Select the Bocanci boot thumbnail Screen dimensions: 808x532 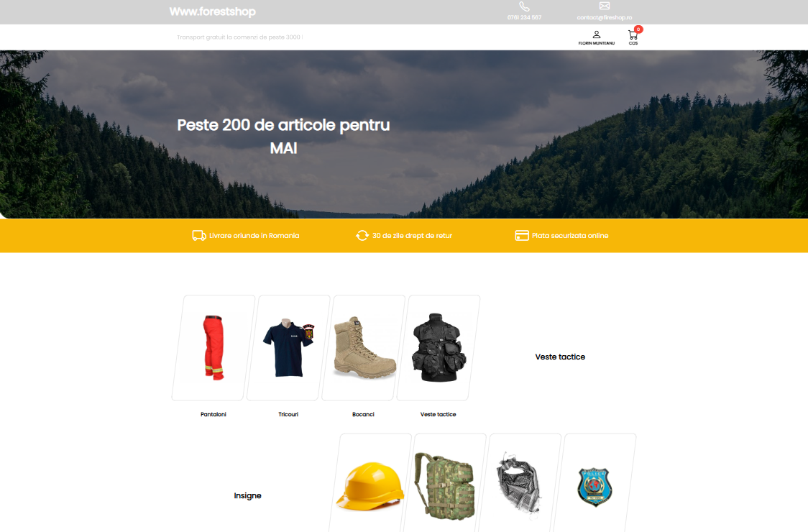point(364,347)
